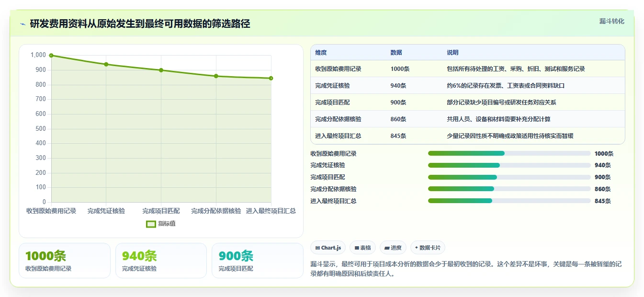Click the 指标值 legend text
644x297 pixels.
[167, 224]
